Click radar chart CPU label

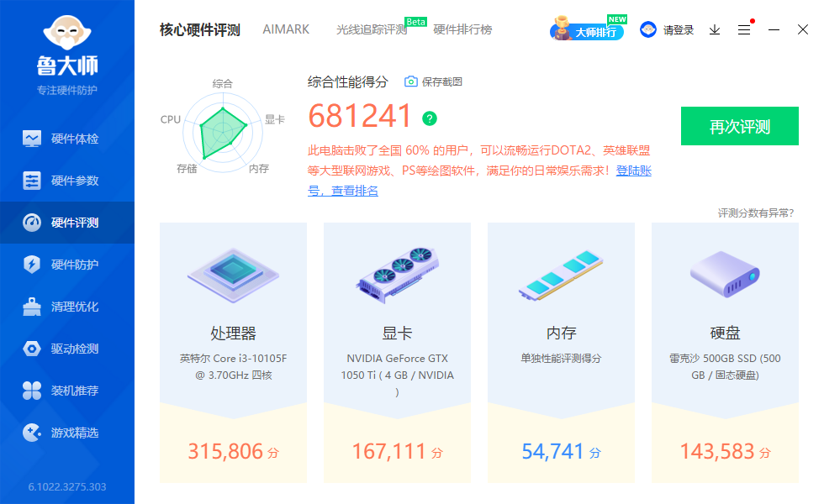point(170,119)
